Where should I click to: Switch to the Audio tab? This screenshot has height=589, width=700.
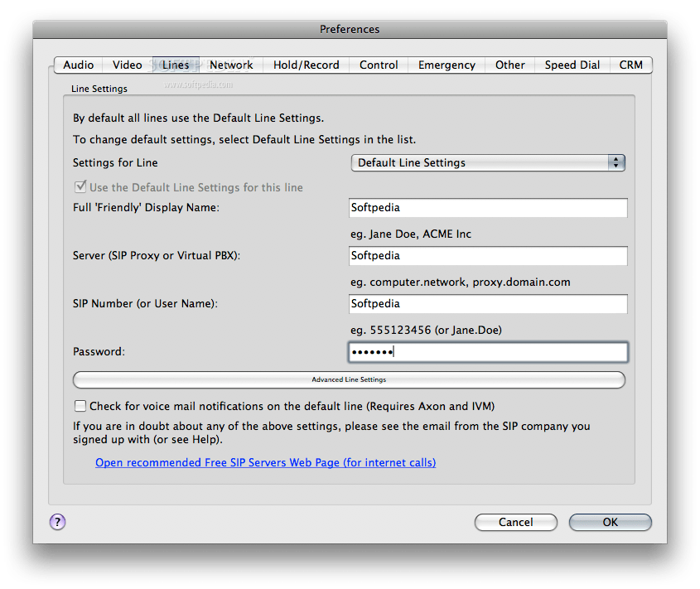78,65
